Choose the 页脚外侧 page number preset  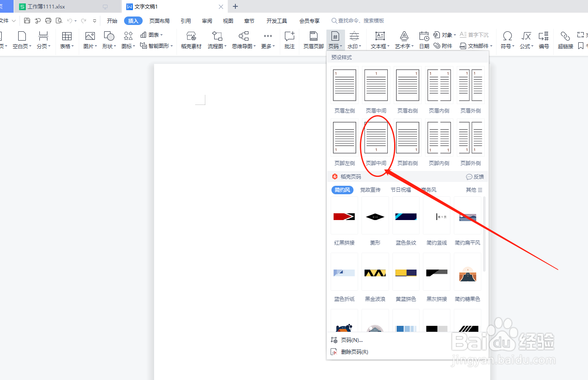click(471, 143)
